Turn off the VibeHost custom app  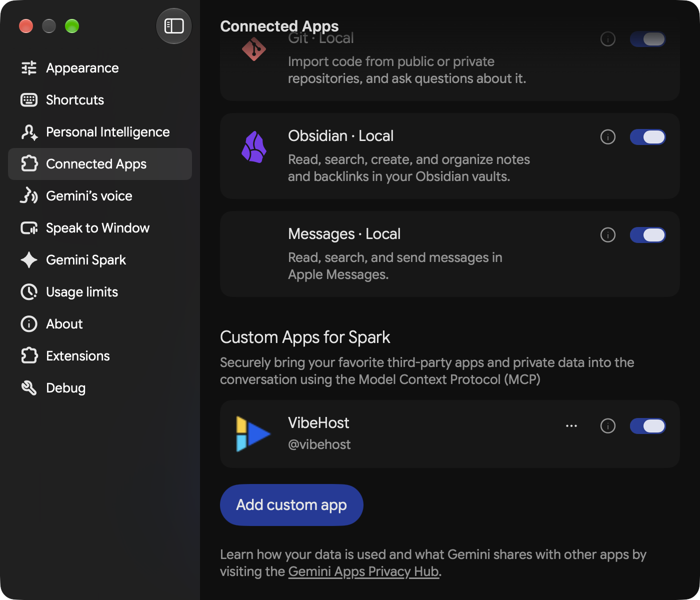coord(648,426)
